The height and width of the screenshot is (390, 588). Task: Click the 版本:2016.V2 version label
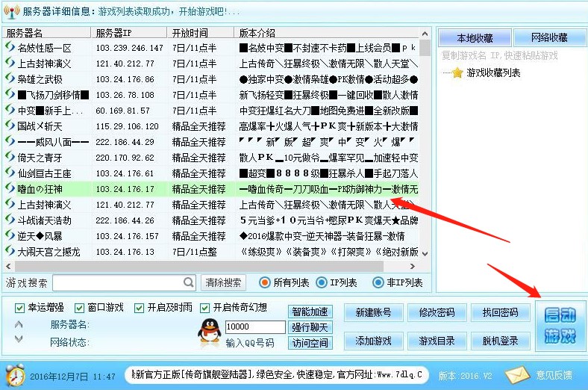pyautogui.click(x=465, y=375)
